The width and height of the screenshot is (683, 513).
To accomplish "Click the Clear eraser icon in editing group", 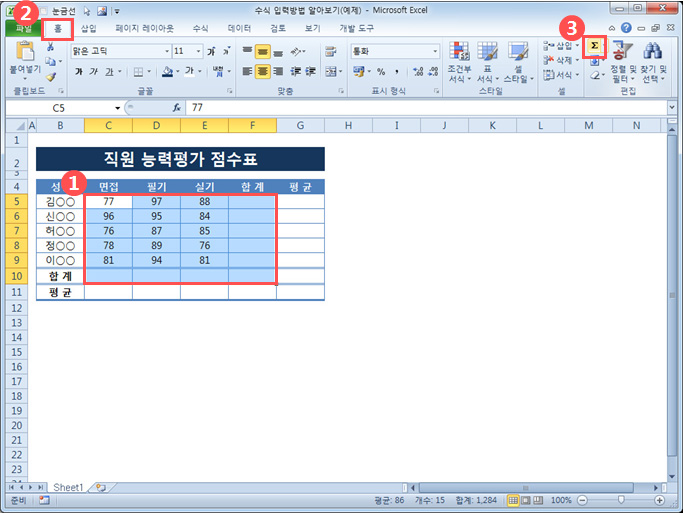I will point(597,75).
